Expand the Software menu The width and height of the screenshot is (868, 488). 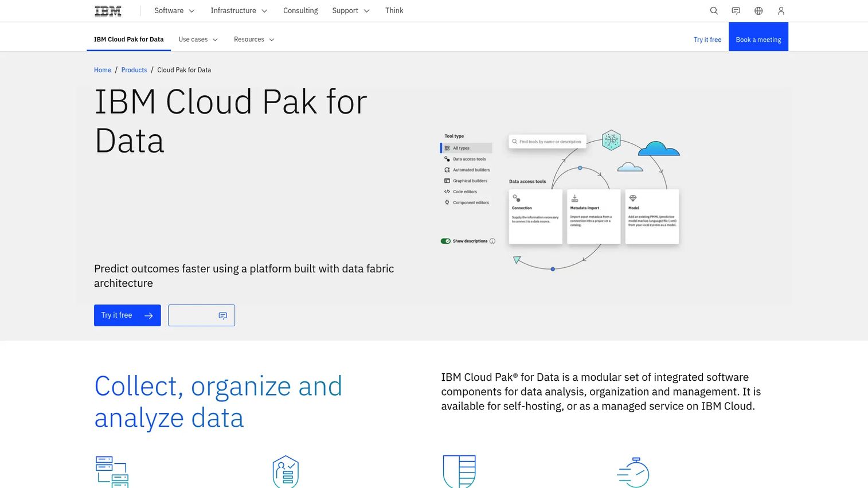[174, 11]
